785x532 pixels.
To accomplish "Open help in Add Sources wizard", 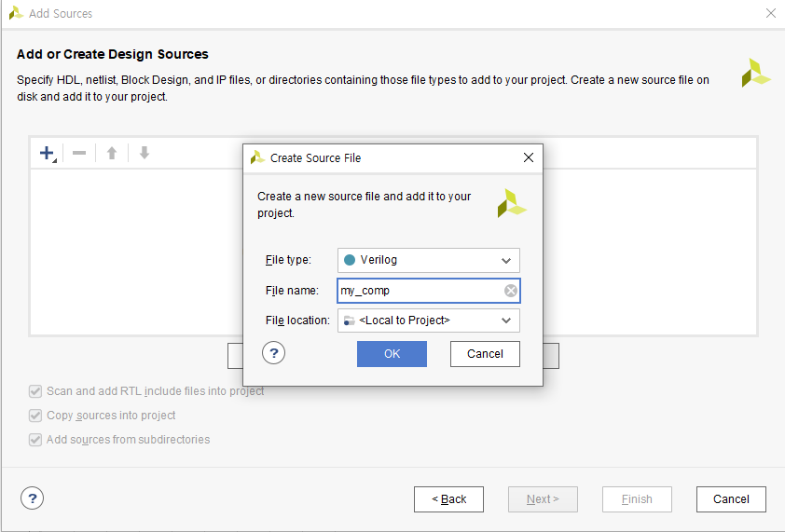I will [32, 498].
